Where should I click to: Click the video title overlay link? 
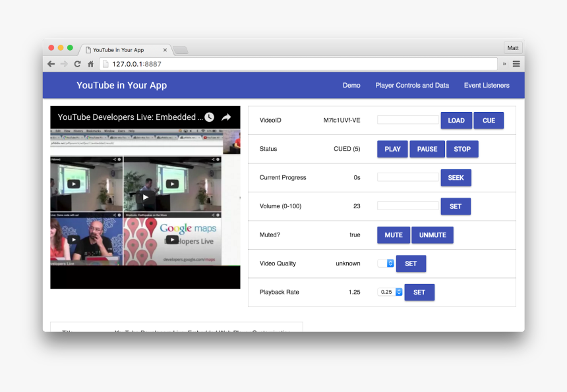tap(130, 117)
